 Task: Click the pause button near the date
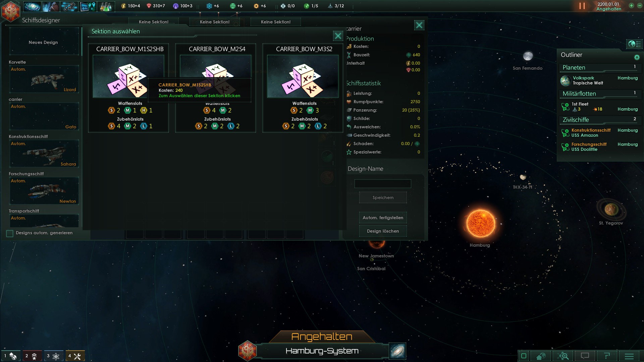click(582, 6)
